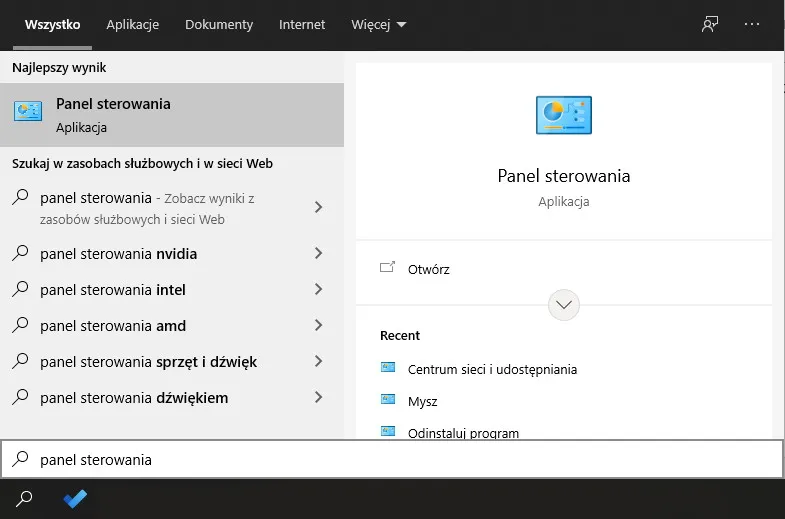Expand actions with the circular chevron button
The width and height of the screenshot is (785, 519).
coord(564,304)
